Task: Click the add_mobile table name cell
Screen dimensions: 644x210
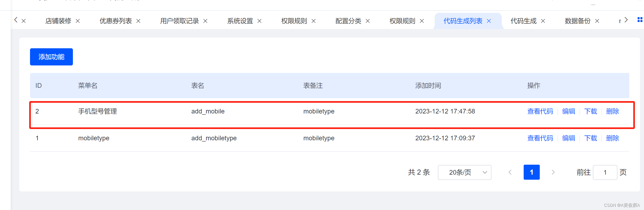Action: pyautogui.click(x=208, y=111)
